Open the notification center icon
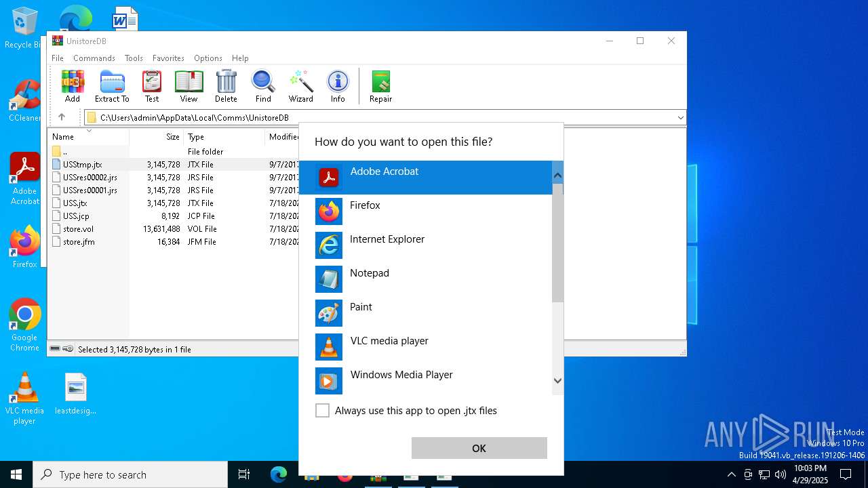Screen dimensions: 868x488 pyautogui.click(x=846, y=474)
